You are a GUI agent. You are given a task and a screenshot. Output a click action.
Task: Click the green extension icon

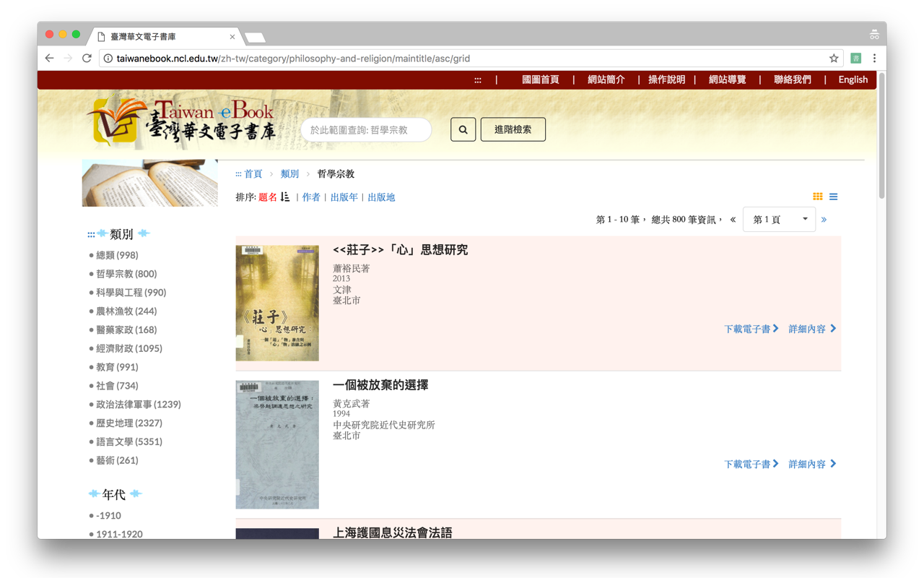coord(855,59)
